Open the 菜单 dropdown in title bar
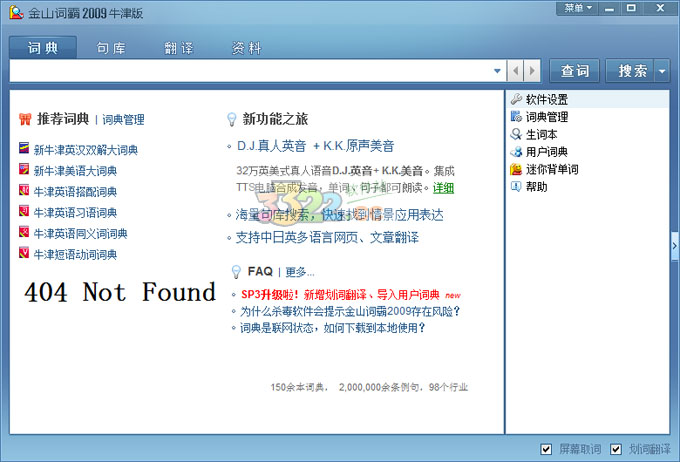This screenshot has height=462, width=680. 577,8
